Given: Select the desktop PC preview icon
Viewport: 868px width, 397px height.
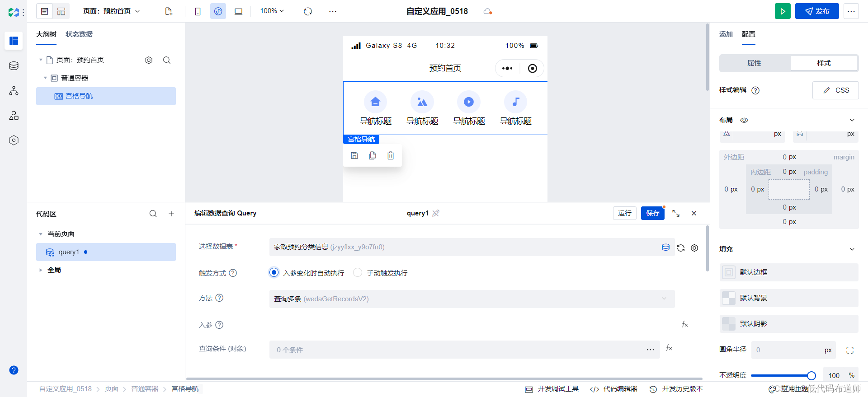Looking at the screenshot, I should point(238,11).
